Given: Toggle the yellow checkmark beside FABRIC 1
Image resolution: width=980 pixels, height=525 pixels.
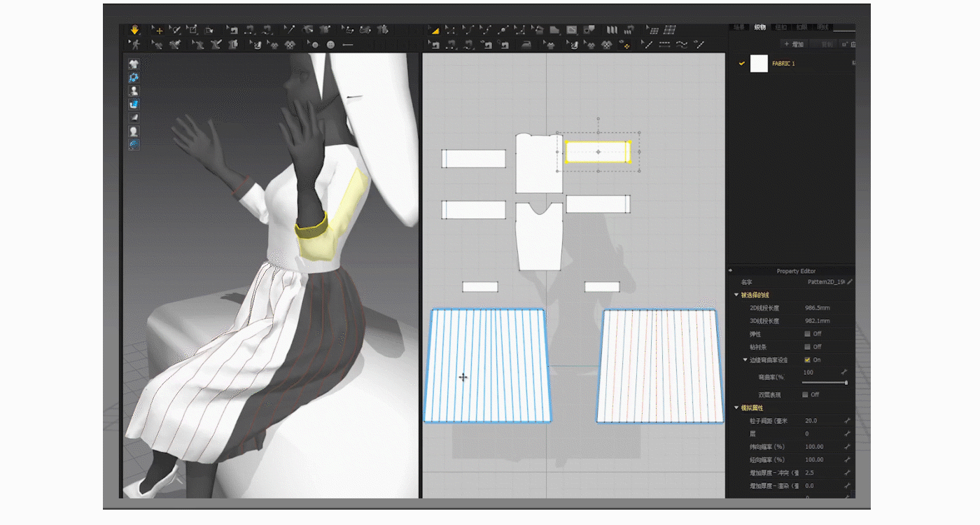Looking at the screenshot, I should 741,64.
